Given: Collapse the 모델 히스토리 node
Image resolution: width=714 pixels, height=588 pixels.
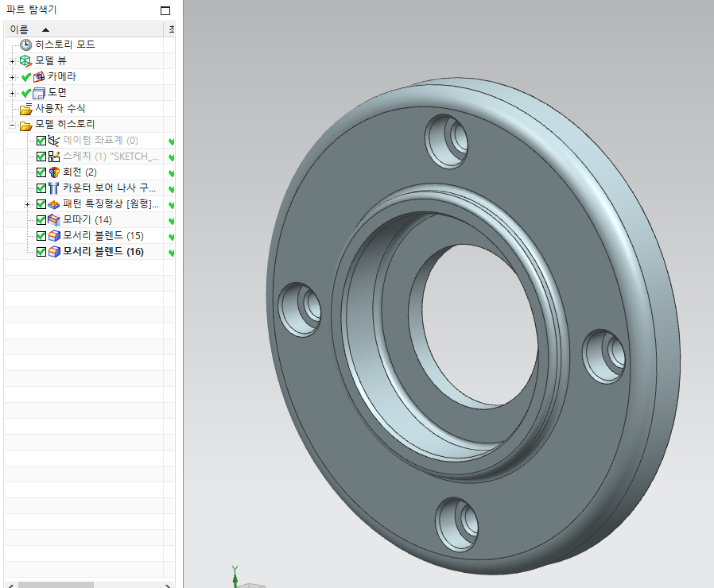Looking at the screenshot, I should pos(12,125).
